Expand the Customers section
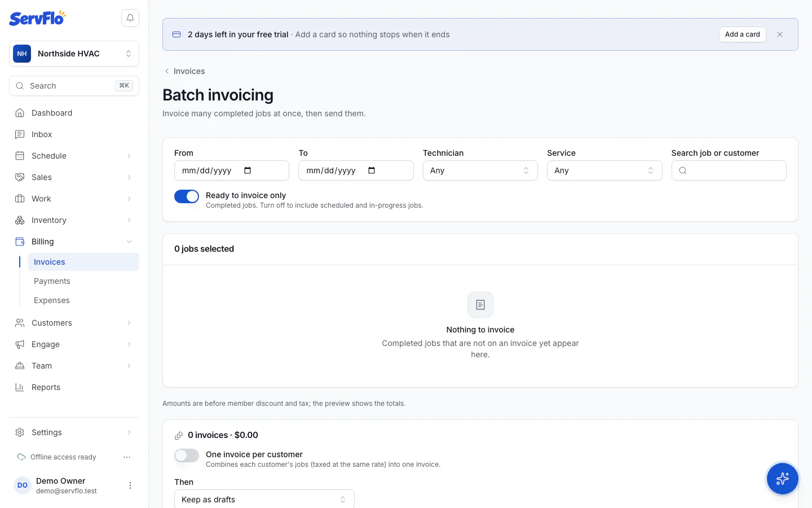This screenshot has width=812, height=508. 74,323
